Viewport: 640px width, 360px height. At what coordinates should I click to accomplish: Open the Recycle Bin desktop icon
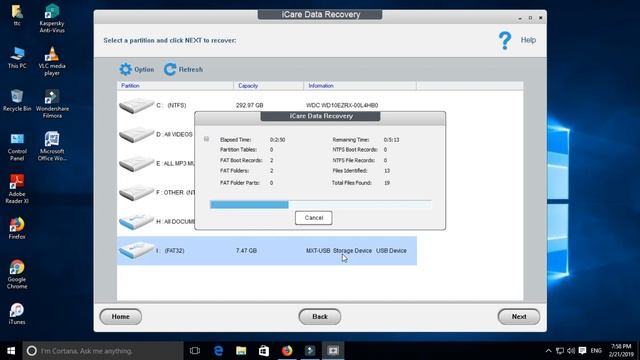coord(17,100)
